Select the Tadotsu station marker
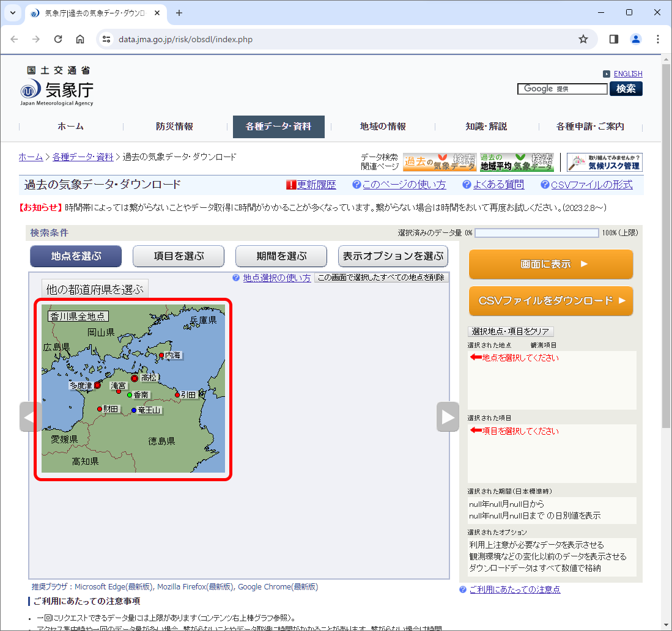Image resolution: width=672 pixels, height=631 pixels. click(x=97, y=385)
